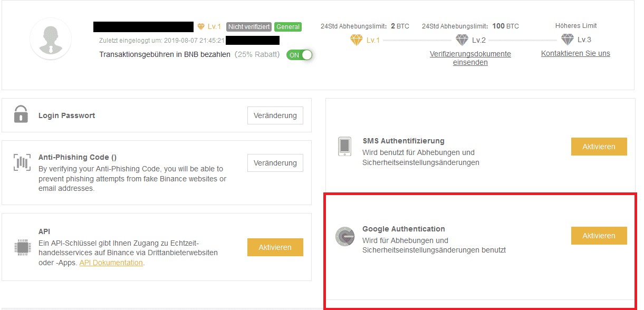Open Kontaktieren Sie uns link
644x310 pixels.
point(575,53)
